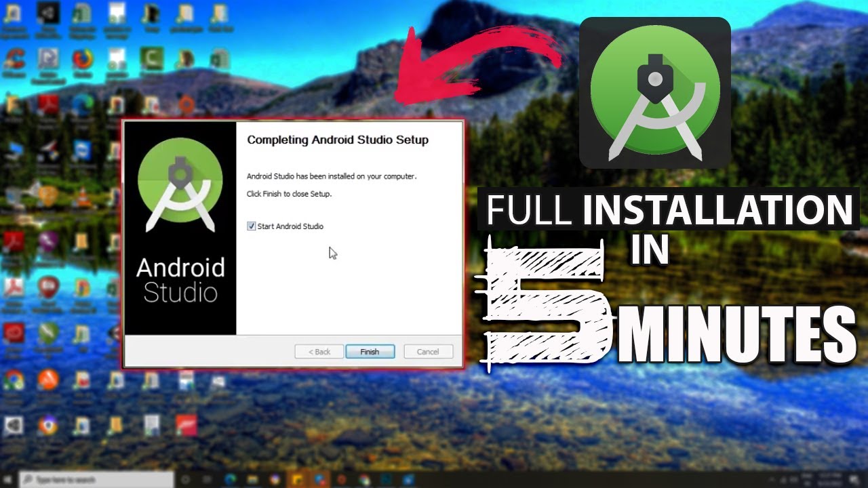Launch Edge from the taskbar
This screenshot has height=488, width=868.
[230, 480]
